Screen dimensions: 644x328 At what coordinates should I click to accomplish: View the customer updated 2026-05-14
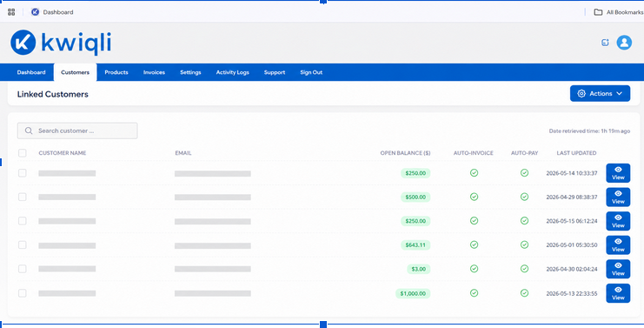pyautogui.click(x=618, y=173)
